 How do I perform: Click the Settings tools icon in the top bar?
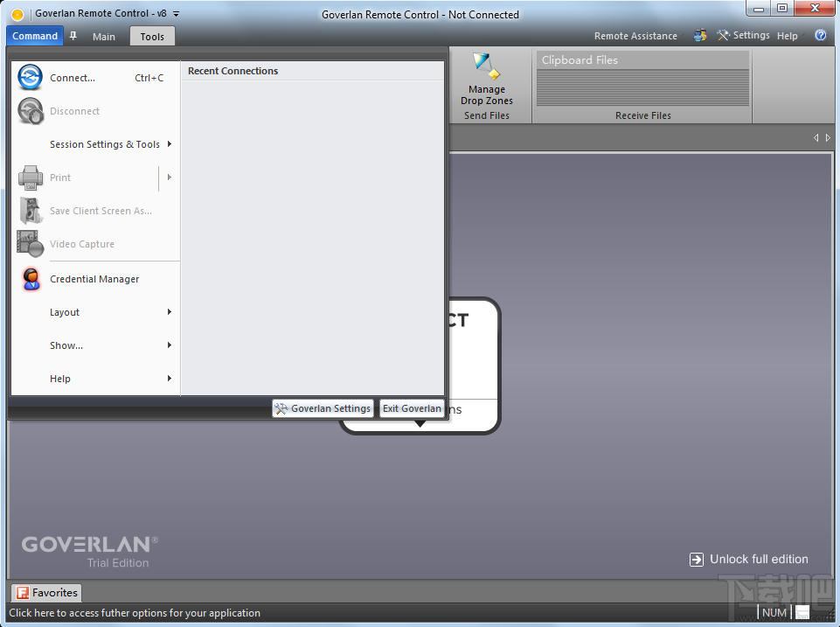pyautogui.click(x=723, y=35)
